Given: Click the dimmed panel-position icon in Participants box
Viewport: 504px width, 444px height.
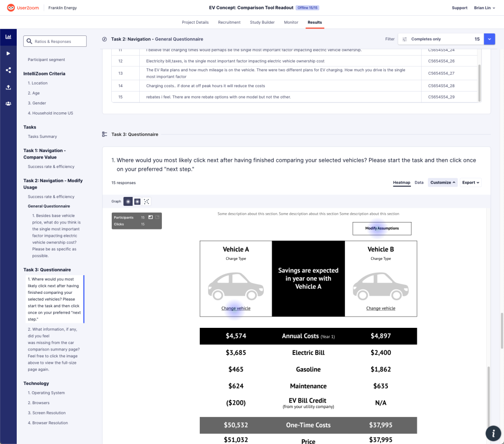Looking at the screenshot, I should pyautogui.click(x=157, y=218).
